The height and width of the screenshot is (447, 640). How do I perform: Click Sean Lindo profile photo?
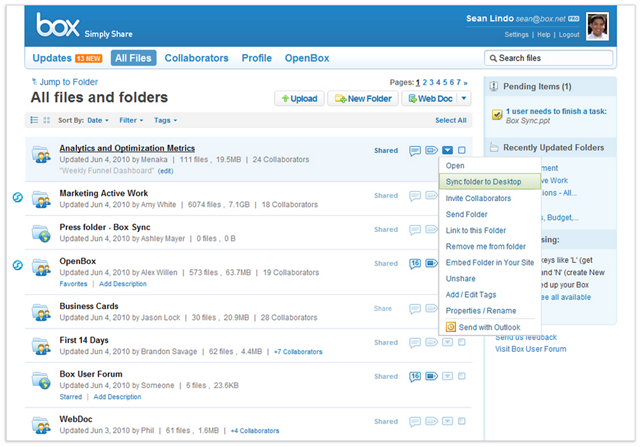(x=597, y=26)
